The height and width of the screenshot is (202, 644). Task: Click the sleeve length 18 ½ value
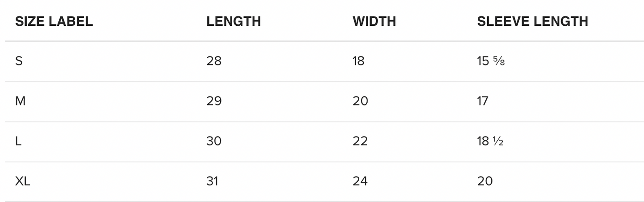490,141
